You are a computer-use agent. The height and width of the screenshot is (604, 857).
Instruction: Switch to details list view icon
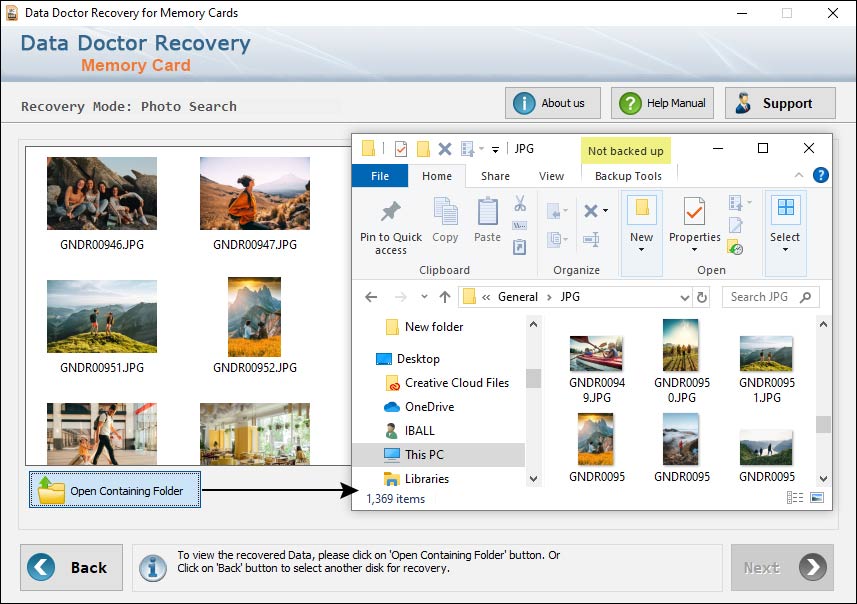[795, 497]
